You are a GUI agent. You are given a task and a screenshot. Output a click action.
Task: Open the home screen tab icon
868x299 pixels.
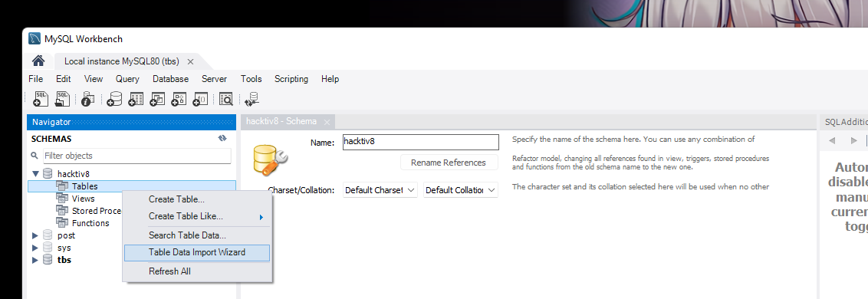(38, 61)
